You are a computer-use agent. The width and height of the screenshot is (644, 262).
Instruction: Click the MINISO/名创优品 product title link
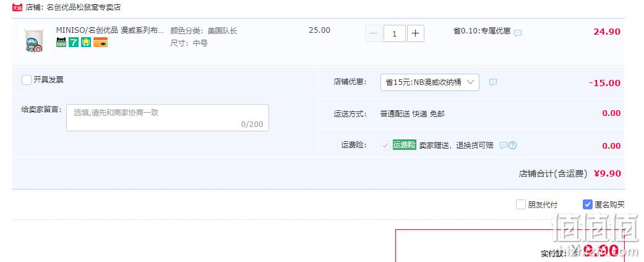[109, 30]
